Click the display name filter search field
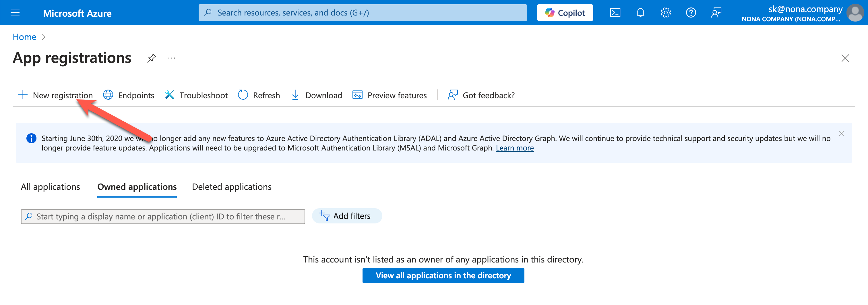Image resolution: width=868 pixels, height=305 pixels. (163, 216)
